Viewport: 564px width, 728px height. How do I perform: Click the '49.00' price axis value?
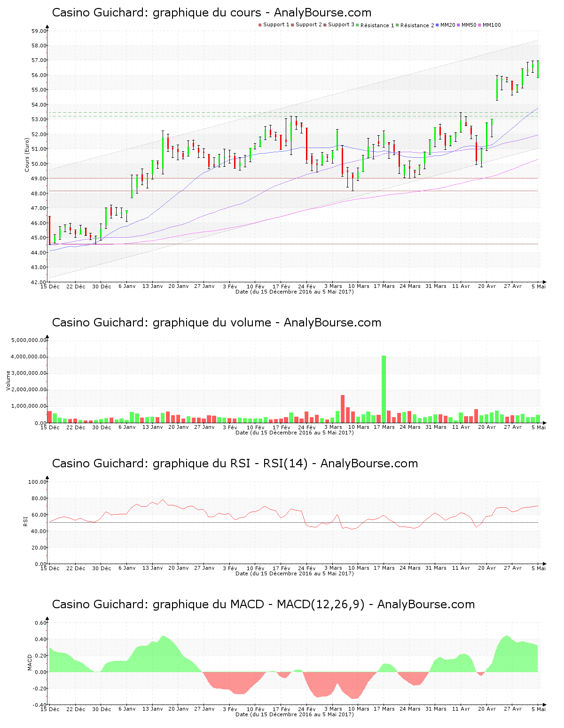click(39, 179)
